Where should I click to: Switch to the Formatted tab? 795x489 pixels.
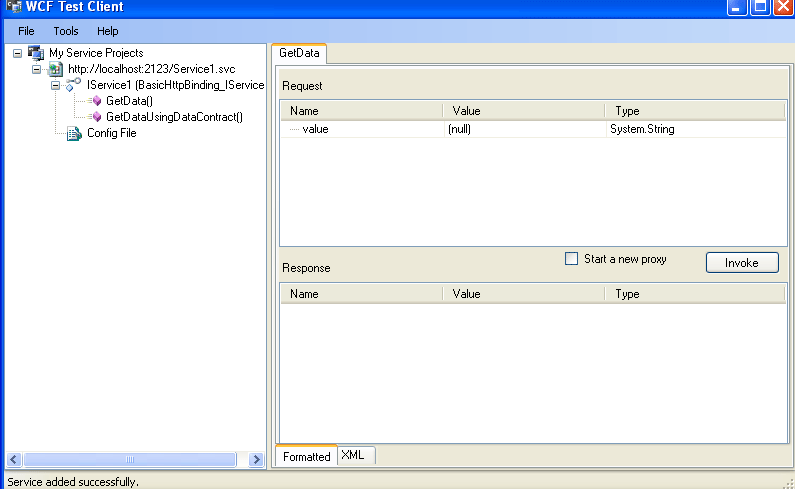tap(307, 457)
